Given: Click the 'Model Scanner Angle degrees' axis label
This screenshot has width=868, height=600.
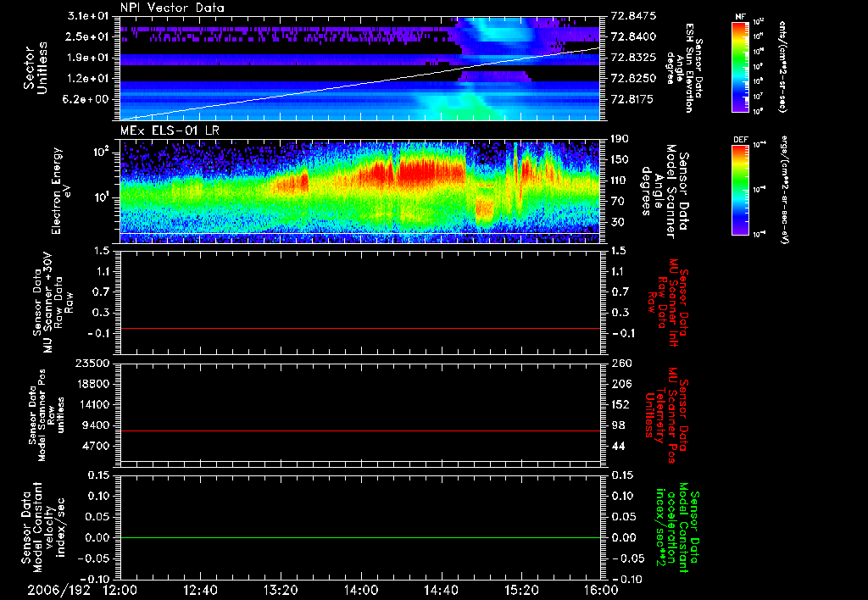Looking at the screenshot, I should pyautogui.click(x=665, y=191).
